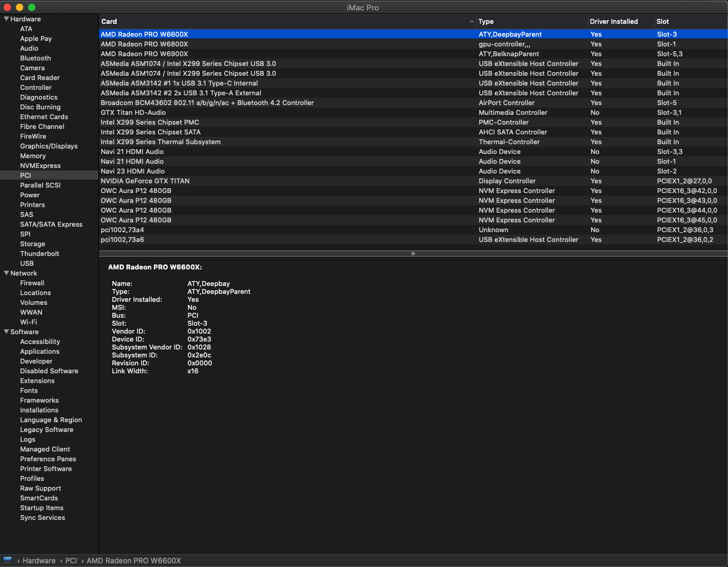Select pci1002,73a6 row

(x=413, y=239)
